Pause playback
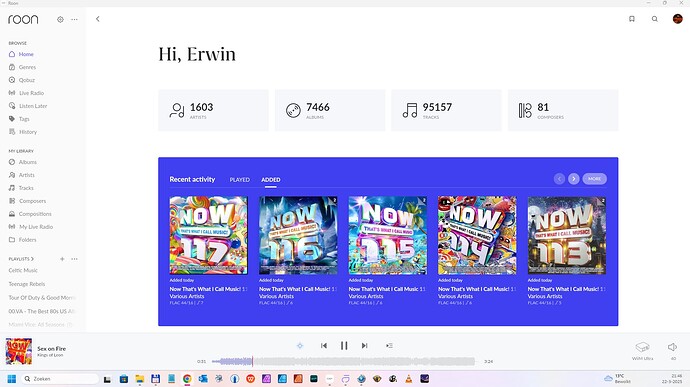Image resolution: width=690 pixels, height=387 pixels. pyautogui.click(x=344, y=346)
